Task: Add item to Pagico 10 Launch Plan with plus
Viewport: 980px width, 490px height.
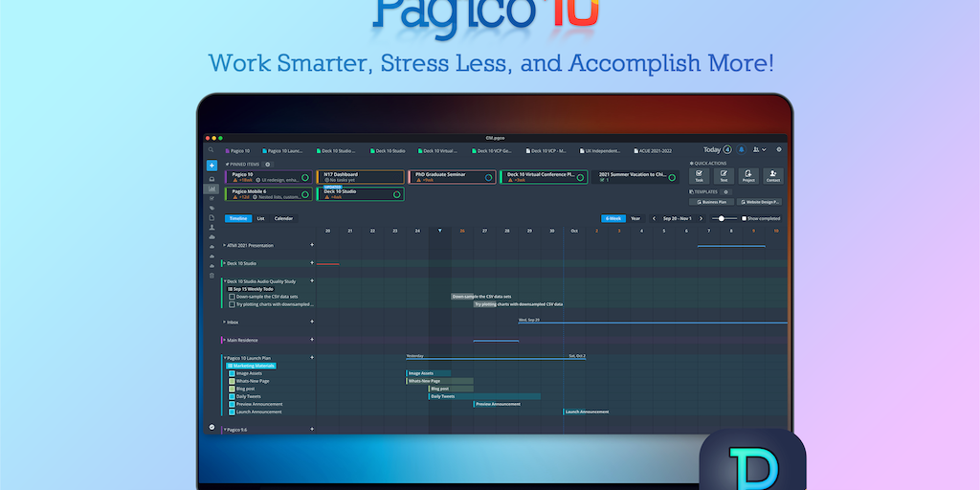Action: [312, 358]
